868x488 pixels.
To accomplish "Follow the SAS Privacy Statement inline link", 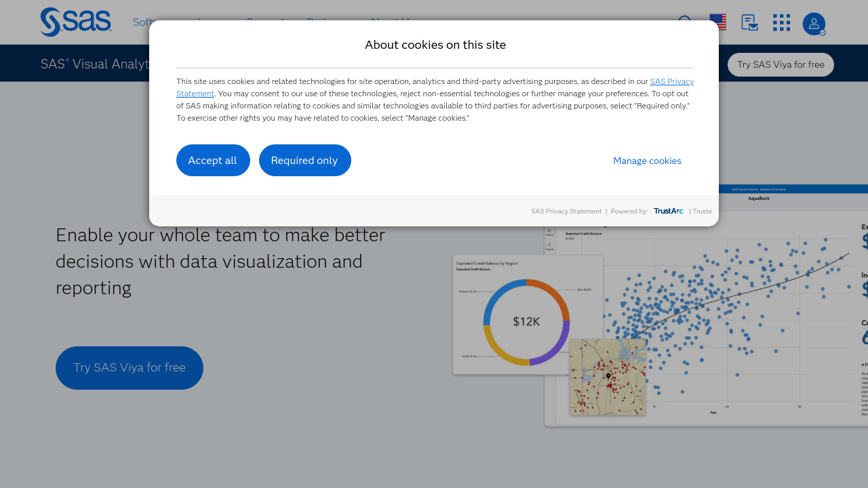I will (x=671, y=81).
